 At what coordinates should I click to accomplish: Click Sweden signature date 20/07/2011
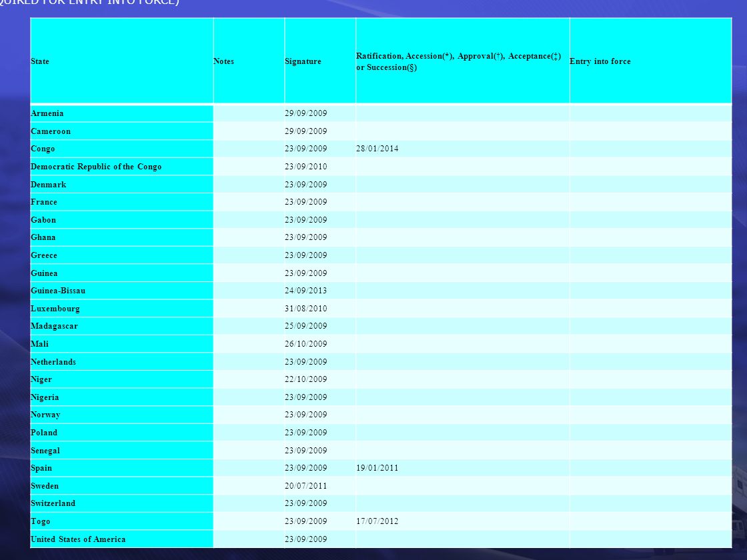pyautogui.click(x=306, y=486)
